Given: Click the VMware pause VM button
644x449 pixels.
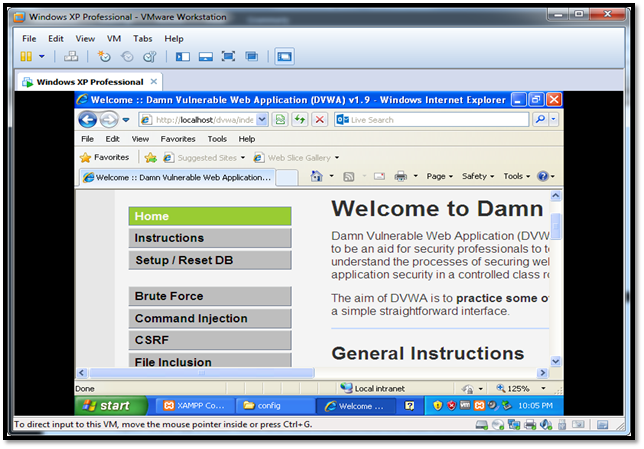Looking at the screenshot, I should point(27,57).
